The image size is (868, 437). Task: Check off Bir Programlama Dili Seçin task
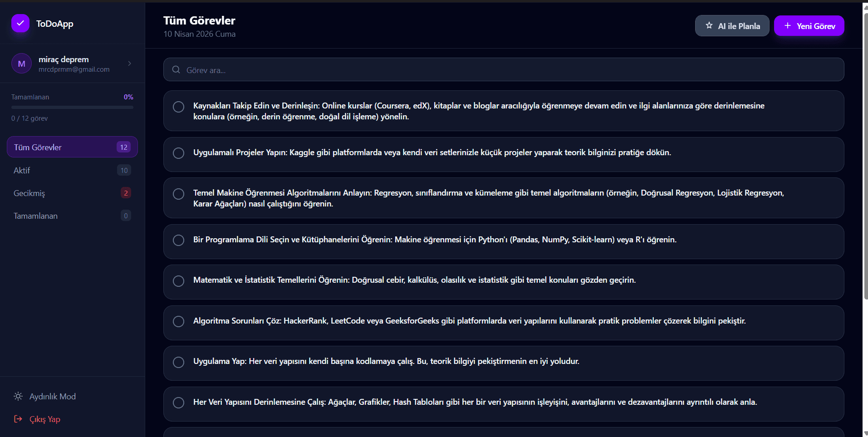pyautogui.click(x=179, y=240)
